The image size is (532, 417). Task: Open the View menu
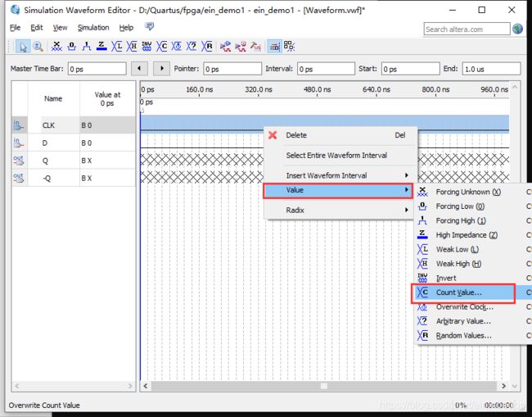pos(60,28)
